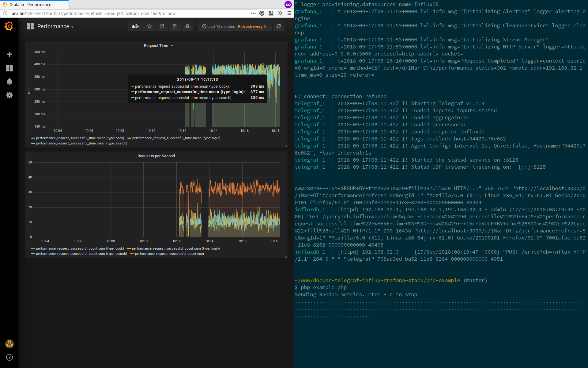Expand the Performance dashboard dropdown
The image size is (588, 368).
72,26
